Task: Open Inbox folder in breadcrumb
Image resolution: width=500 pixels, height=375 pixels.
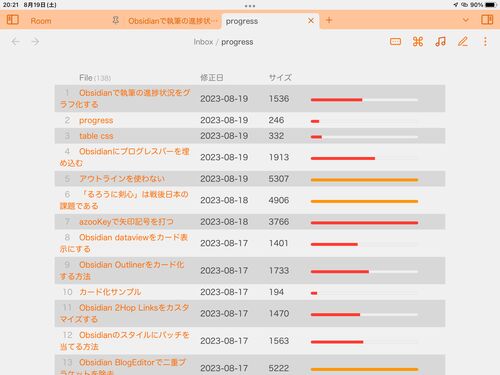Action: click(x=203, y=42)
